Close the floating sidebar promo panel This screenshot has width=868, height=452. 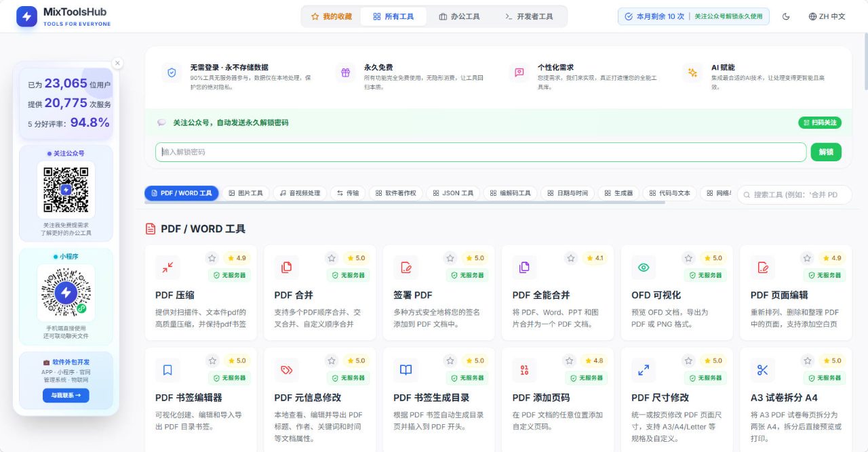point(117,63)
